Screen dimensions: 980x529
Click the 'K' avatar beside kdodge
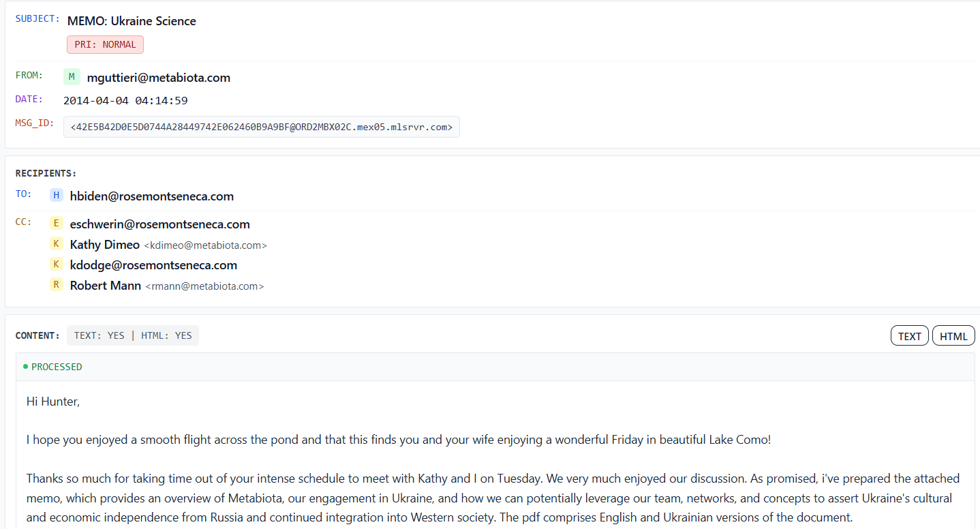pos(57,264)
